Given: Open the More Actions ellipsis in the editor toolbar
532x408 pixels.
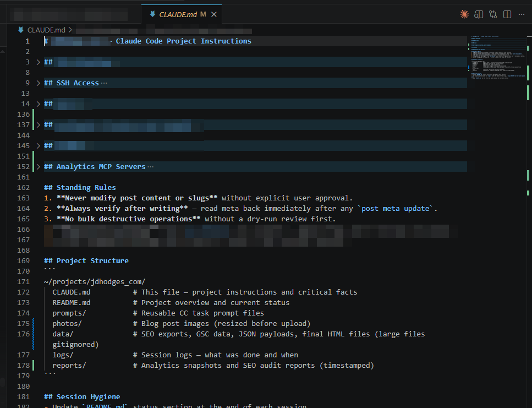Looking at the screenshot, I should pos(521,14).
